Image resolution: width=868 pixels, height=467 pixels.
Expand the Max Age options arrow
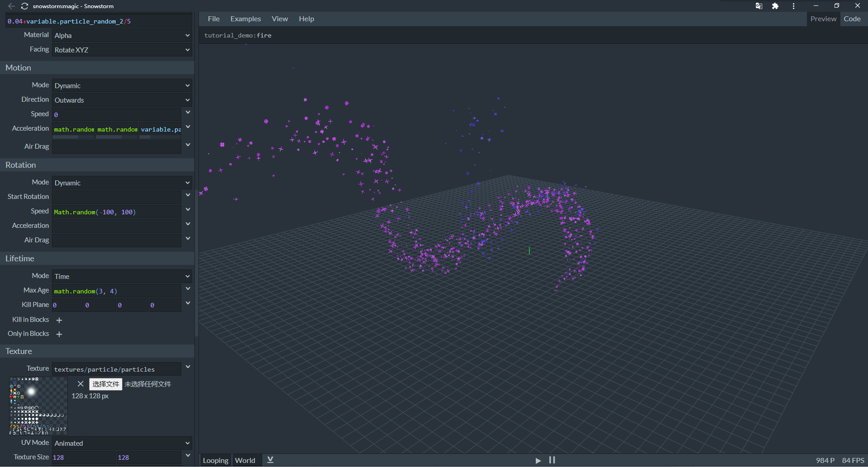coord(188,289)
